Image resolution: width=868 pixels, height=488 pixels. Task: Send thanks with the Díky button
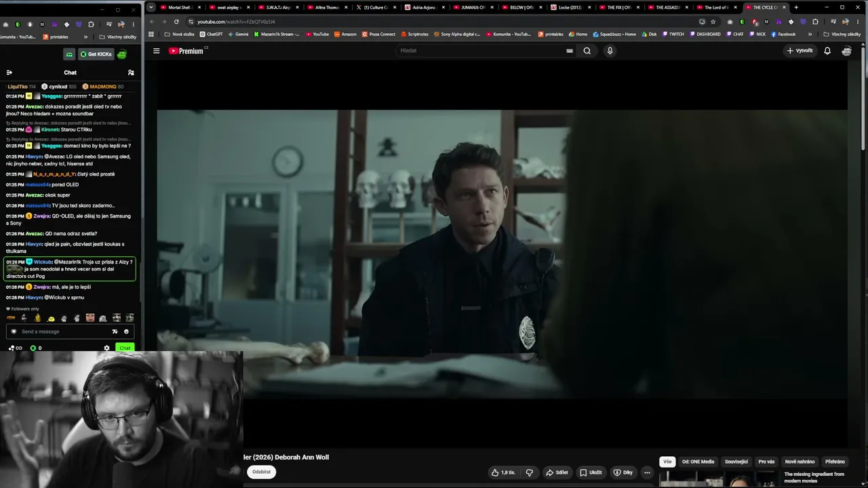tap(623, 472)
